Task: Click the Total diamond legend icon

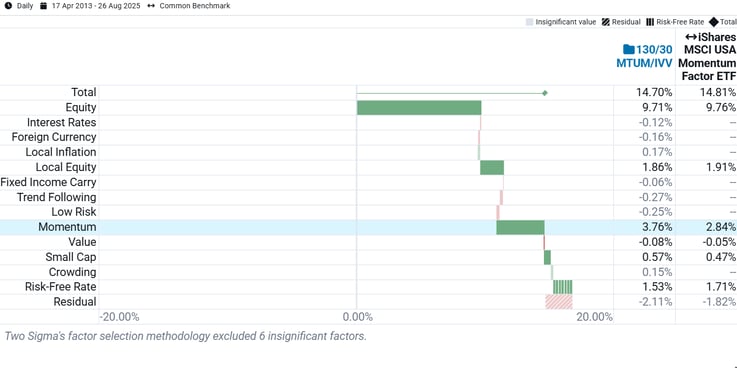Action: (x=713, y=22)
